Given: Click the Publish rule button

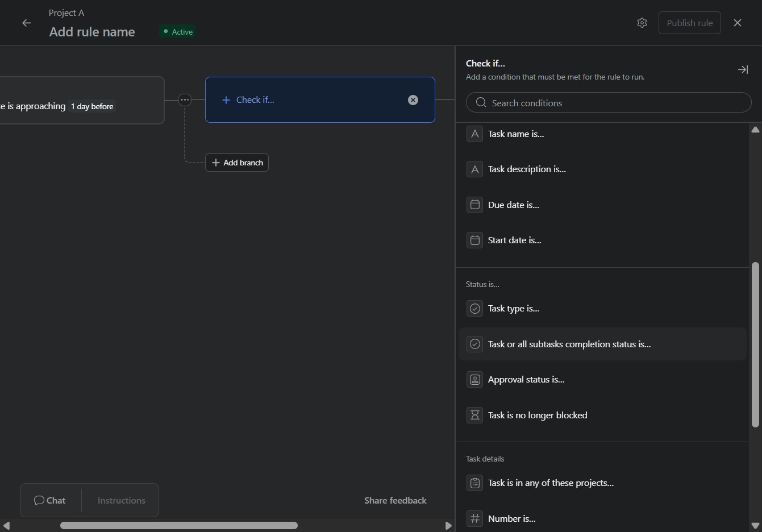Looking at the screenshot, I should pyautogui.click(x=690, y=23).
